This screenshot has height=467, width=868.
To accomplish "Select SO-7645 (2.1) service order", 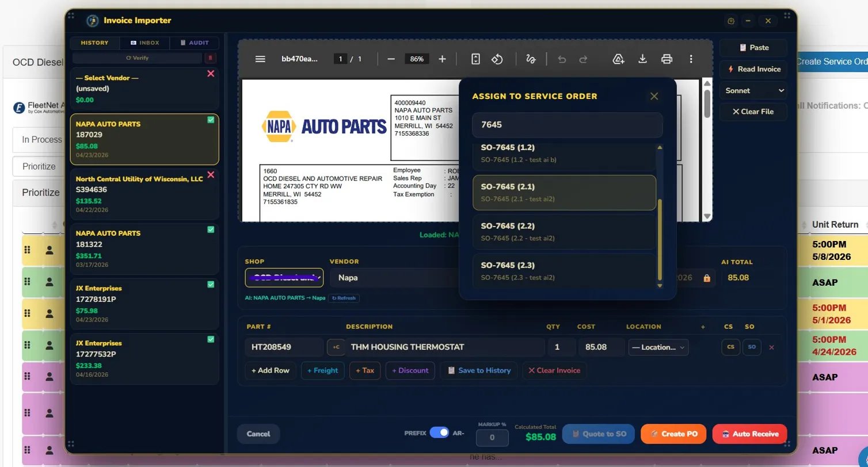I will click(564, 193).
